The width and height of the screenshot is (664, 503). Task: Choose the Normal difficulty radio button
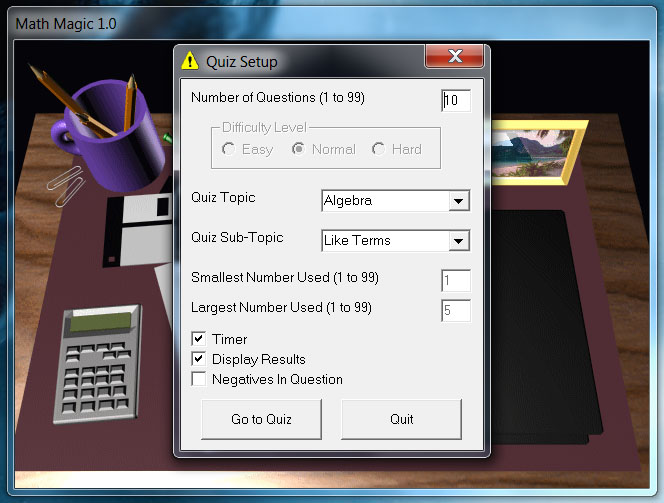pyautogui.click(x=298, y=149)
